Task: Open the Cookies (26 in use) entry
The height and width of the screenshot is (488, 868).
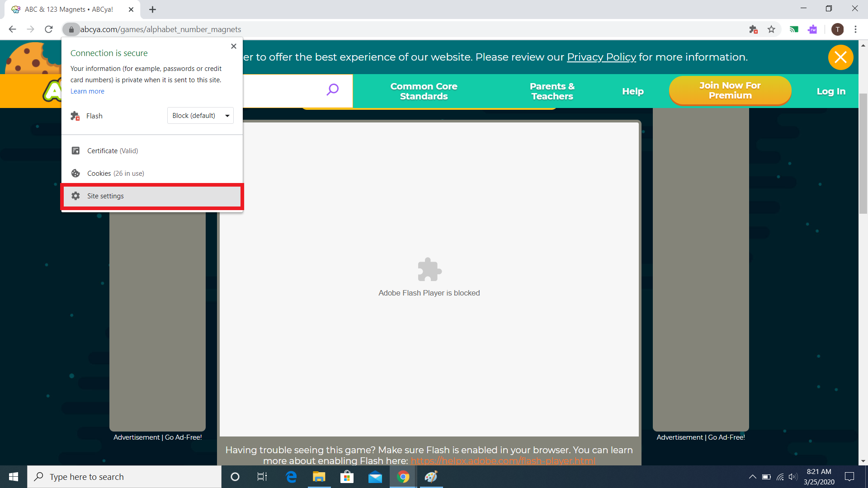Action: tap(115, 174)
